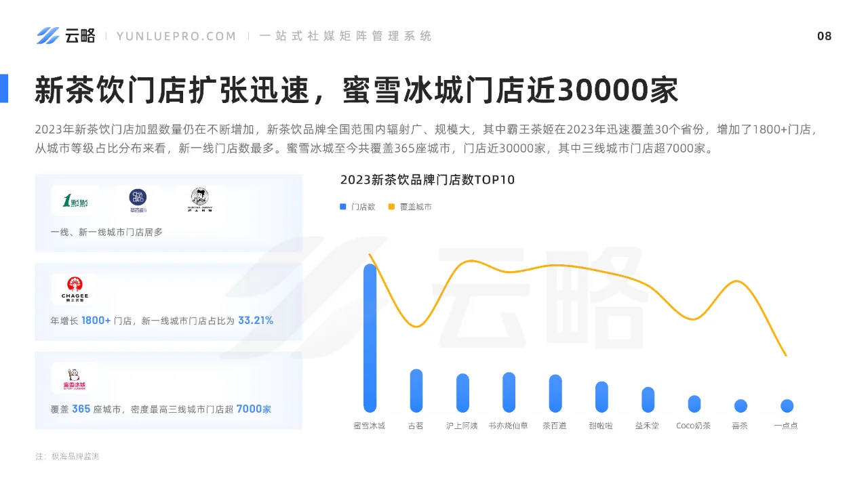Click the 蜜雪冰城 axis label
The width and height of the screenshot is (868, 488).
pos(370,426)
